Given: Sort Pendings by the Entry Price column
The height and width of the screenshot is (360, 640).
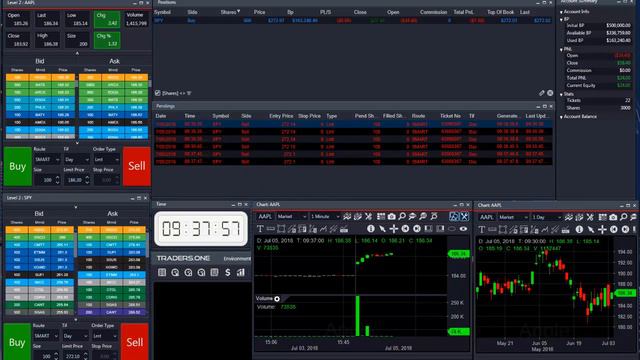Looking at the screenshot, I should pyautogui.click(x=281, y=116).
